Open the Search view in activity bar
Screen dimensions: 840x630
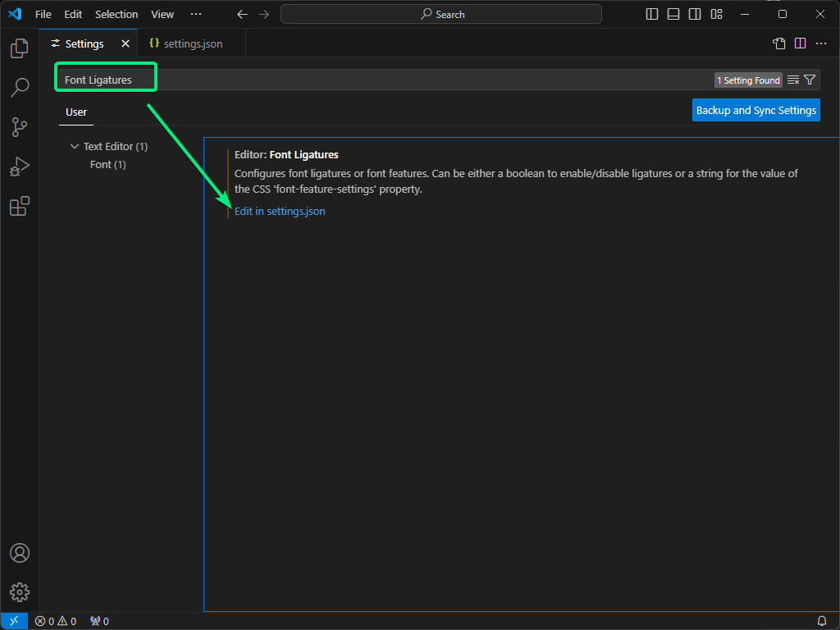coord(20,87)
